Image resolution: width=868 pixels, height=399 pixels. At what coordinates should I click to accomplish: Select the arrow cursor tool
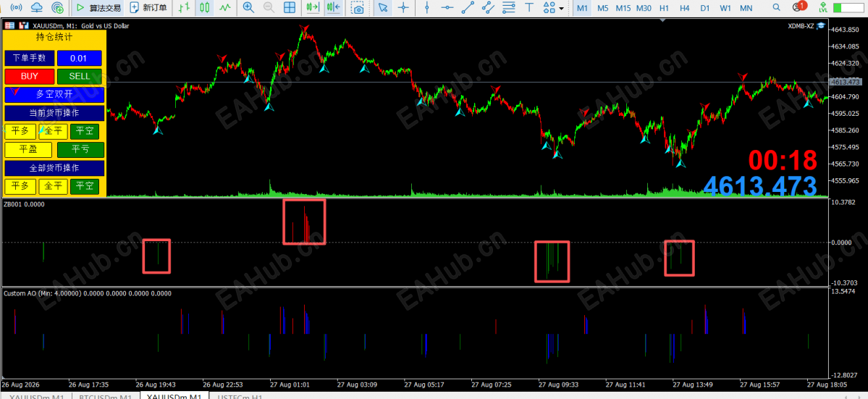pos(383,8)
